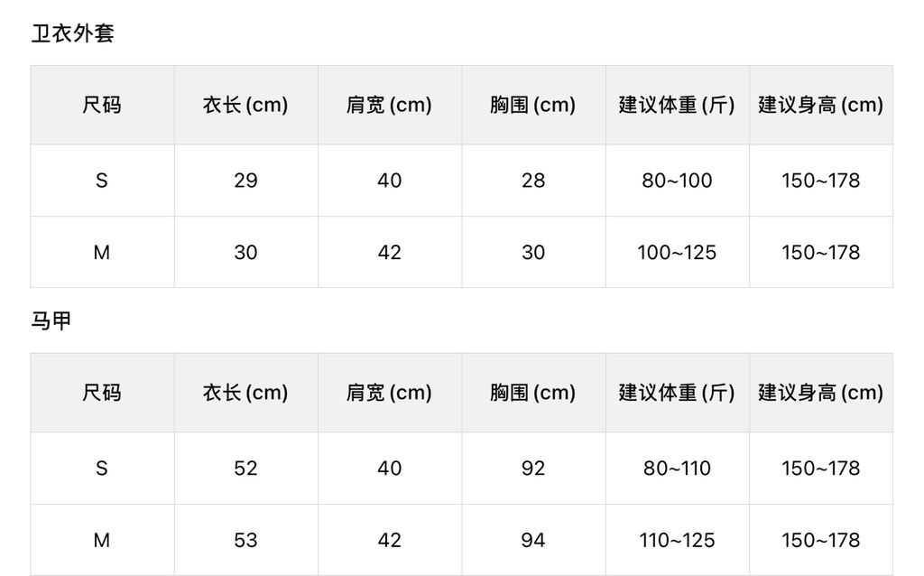Click the M size cell in 马甲 table
924x576 pixels.
pos(102,540)
